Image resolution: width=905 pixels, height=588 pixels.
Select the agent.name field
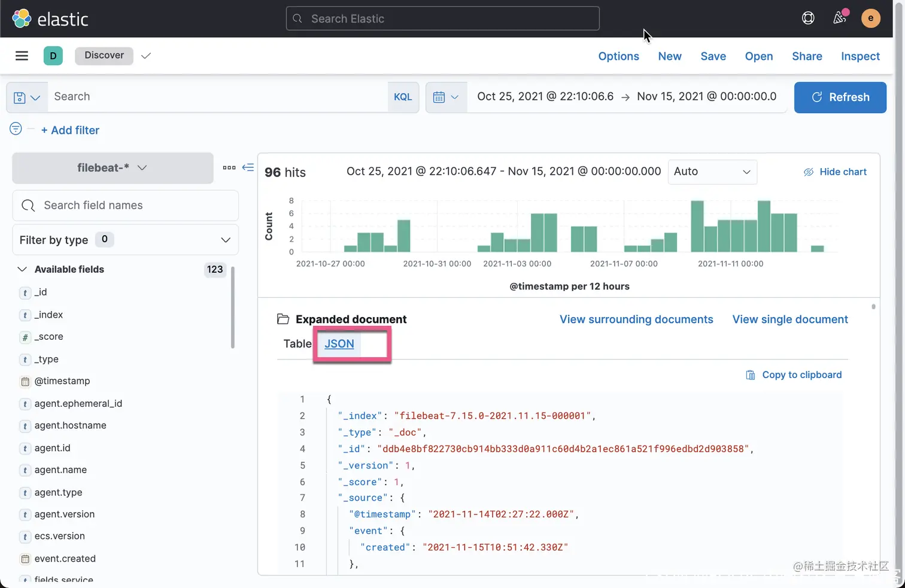(x=60, y=470)
